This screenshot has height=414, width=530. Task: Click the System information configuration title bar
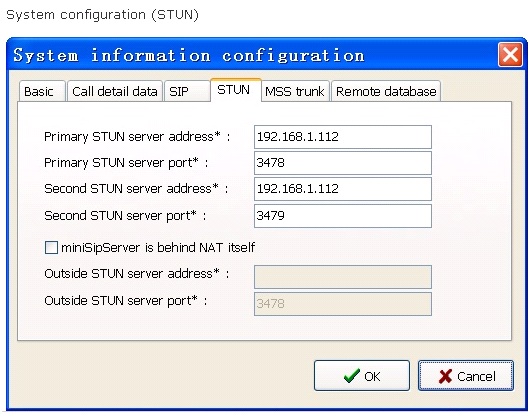click(252, 55)
